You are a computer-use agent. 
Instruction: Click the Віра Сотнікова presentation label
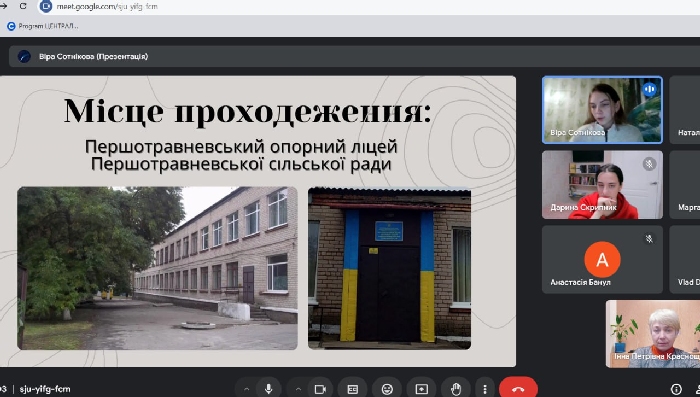tap(93, 56)
